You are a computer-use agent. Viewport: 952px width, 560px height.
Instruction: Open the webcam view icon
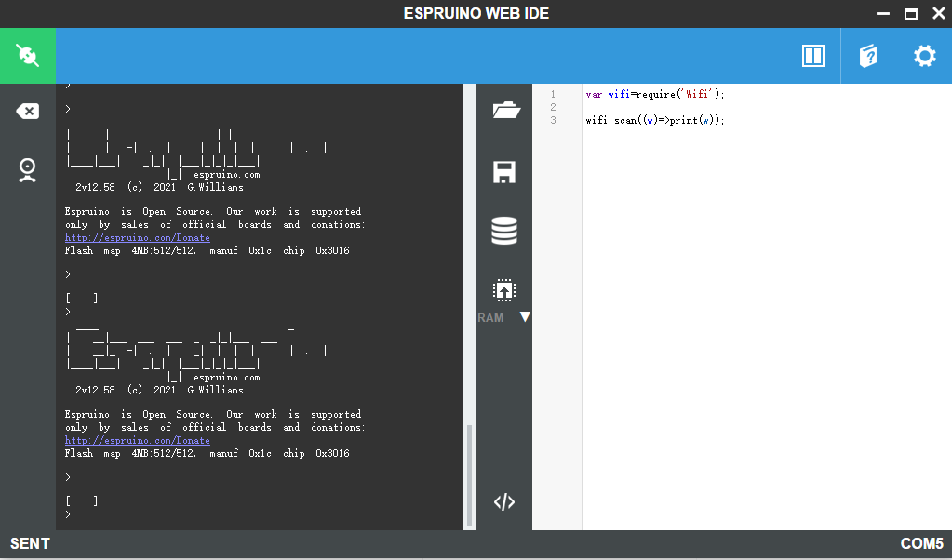coord(27,170)
